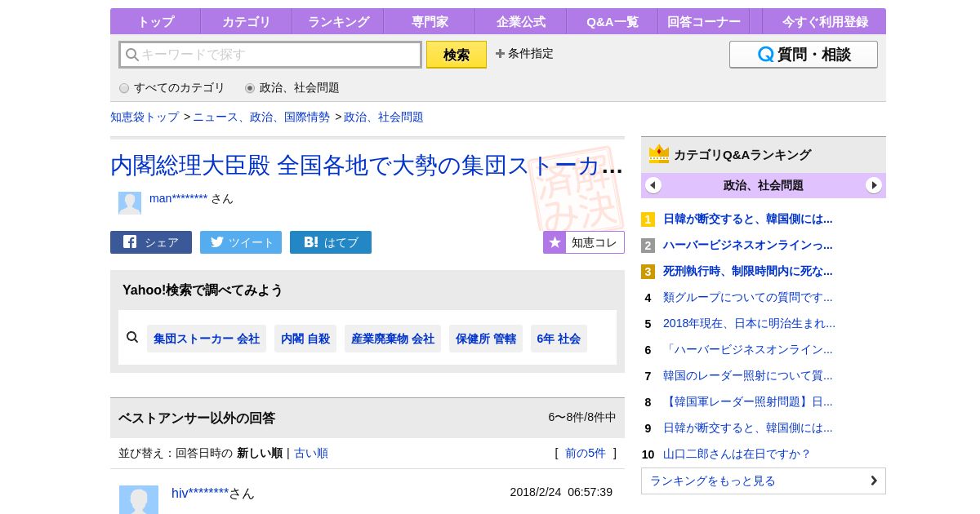Open hiv******** user profile

tap(200, 493)
